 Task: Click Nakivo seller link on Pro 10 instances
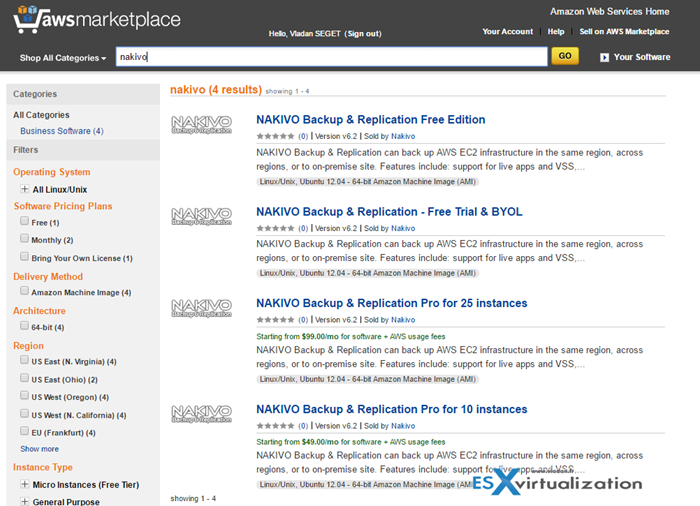click(403, 426)
